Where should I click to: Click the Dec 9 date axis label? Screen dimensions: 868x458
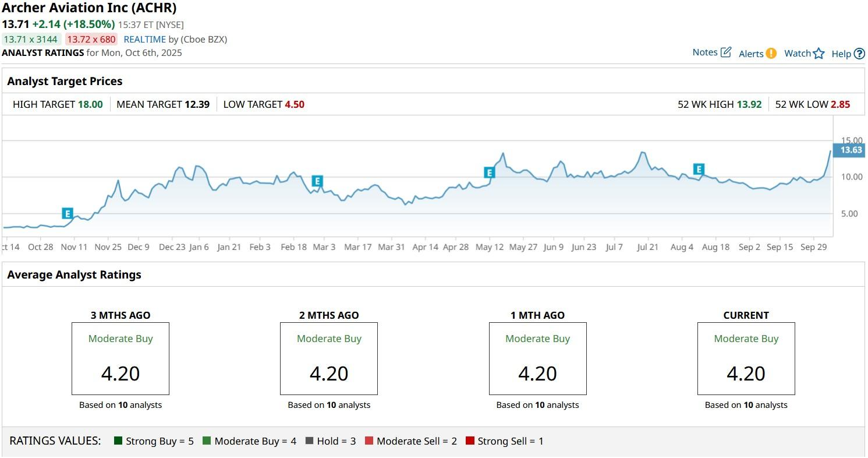(139, 247)
